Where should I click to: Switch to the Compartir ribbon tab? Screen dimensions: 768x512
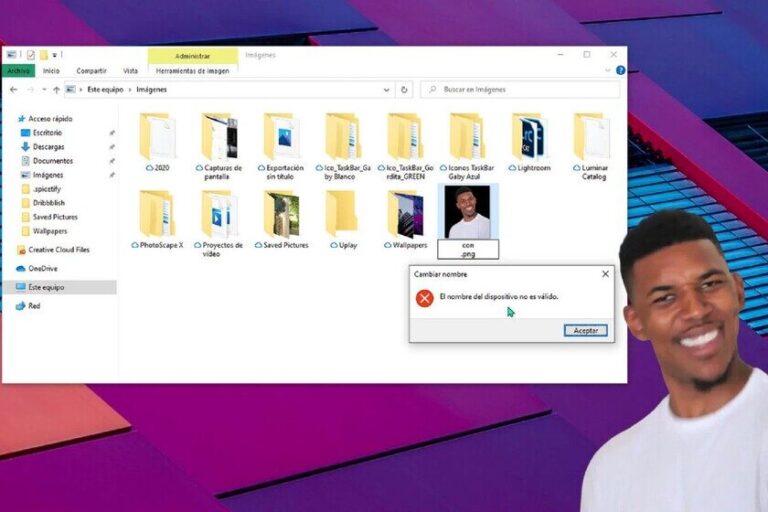pos(91,71)
